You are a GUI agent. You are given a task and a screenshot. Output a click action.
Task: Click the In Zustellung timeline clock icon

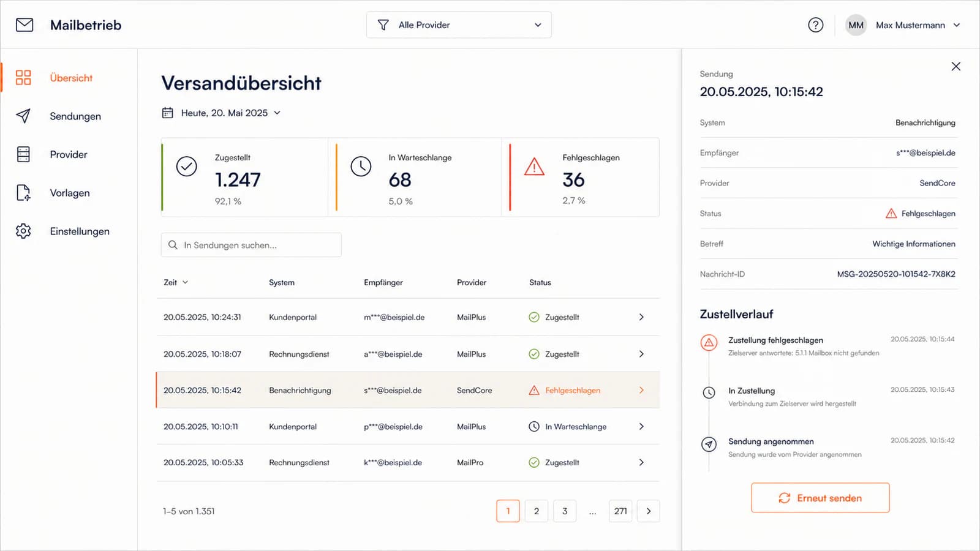[709, 392]
